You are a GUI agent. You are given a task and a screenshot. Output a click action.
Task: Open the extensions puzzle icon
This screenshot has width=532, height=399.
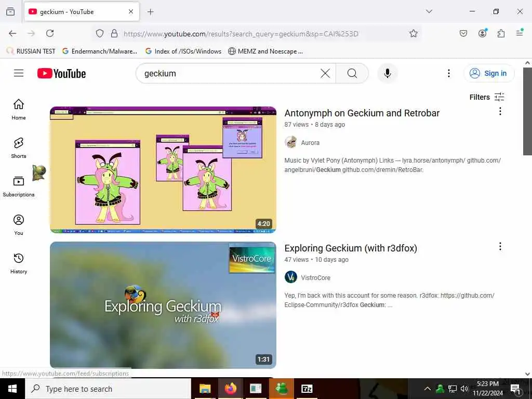501,33
